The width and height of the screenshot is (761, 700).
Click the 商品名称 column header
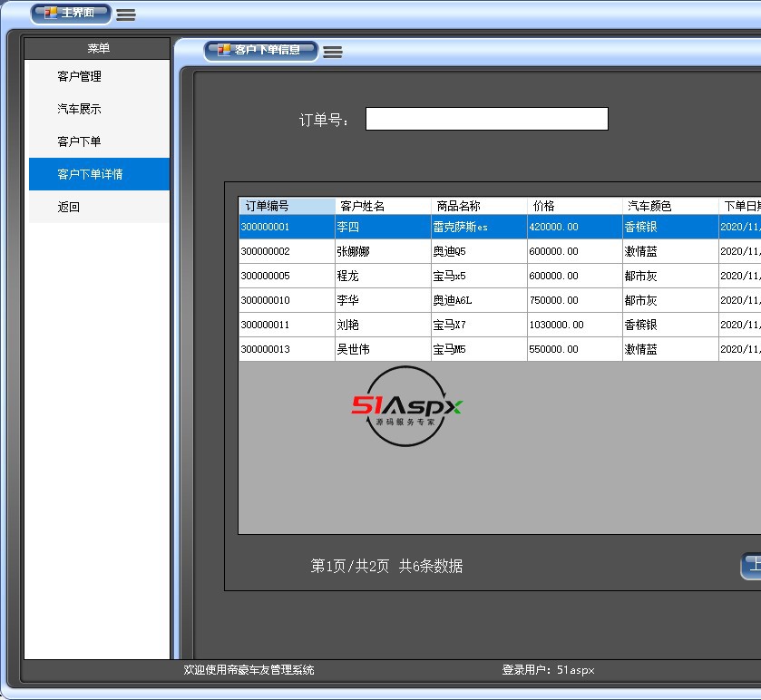(x=479, y=206)
